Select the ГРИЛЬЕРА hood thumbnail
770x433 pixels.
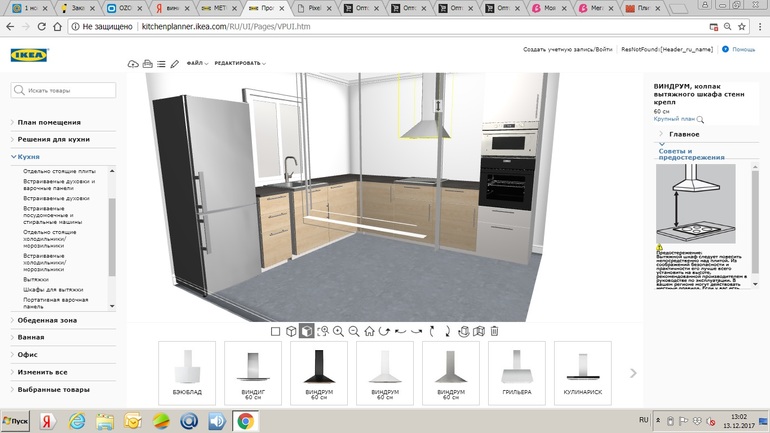pos(517,373)
